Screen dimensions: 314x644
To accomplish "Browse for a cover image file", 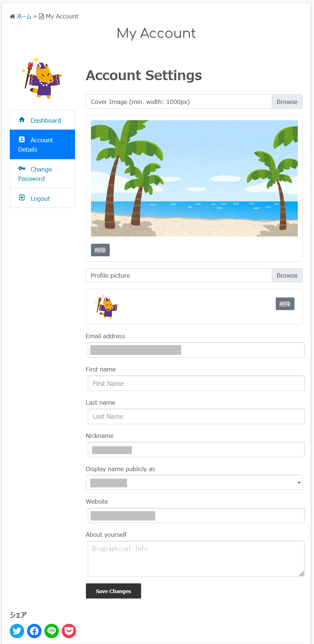I will pyautogui.click(x=287, y=102).
